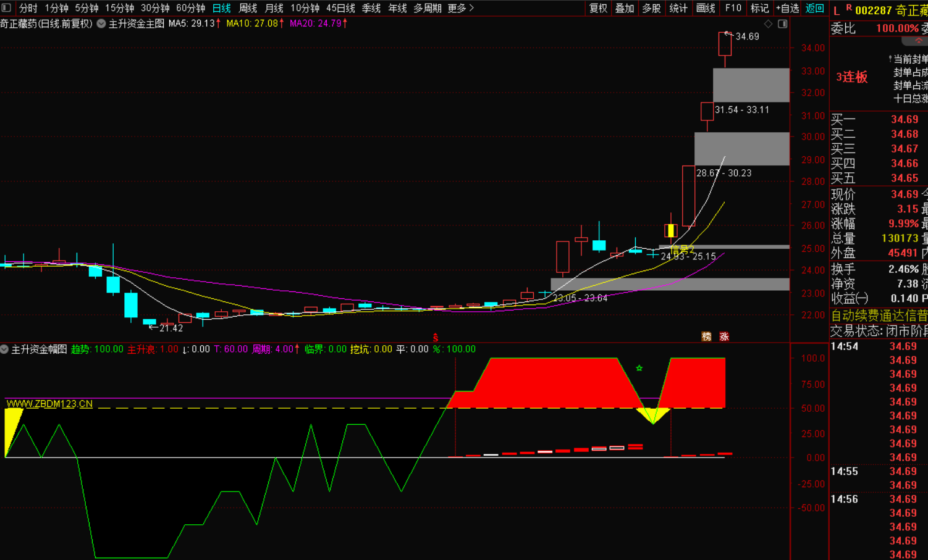Add stock to watchlist with +自选
The image size is (928, 560).
click(787, 8)
